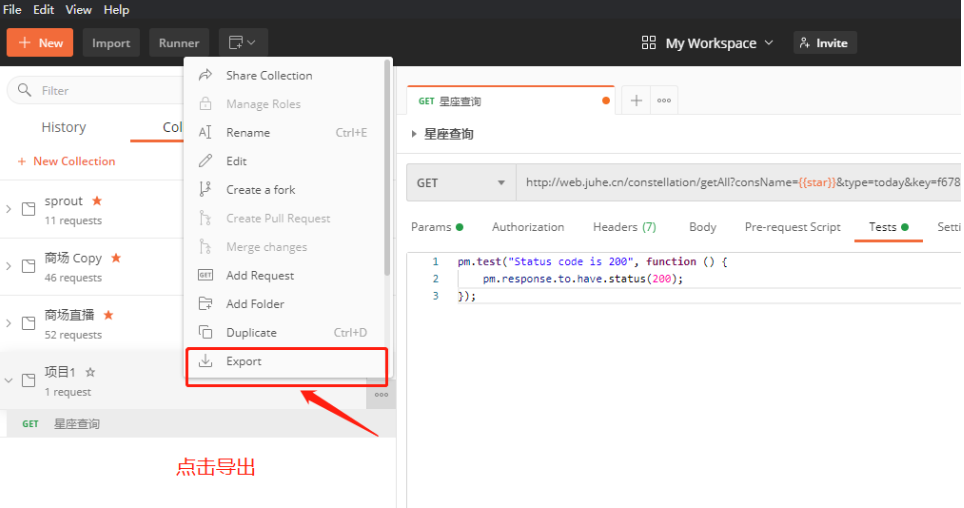Expand the 商场 Copy collection
The width and height of the screenshot is (964, 508).
[x=9, y=266]
